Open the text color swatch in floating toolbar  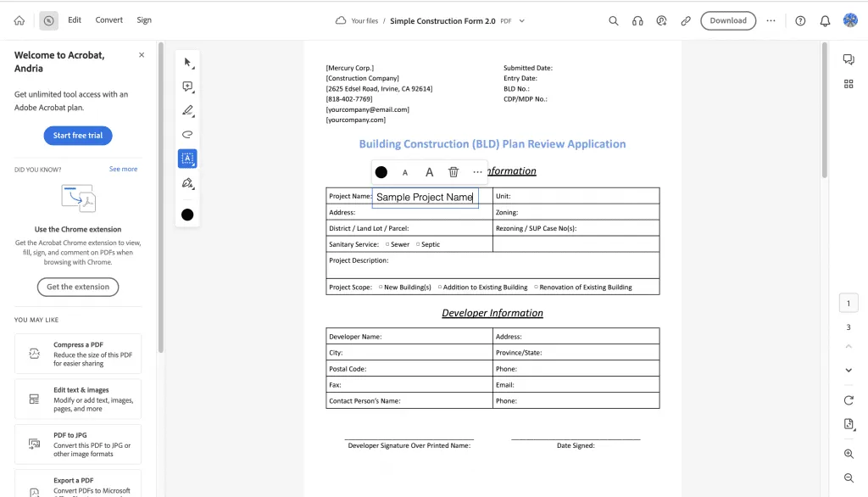tap(381, 171)
